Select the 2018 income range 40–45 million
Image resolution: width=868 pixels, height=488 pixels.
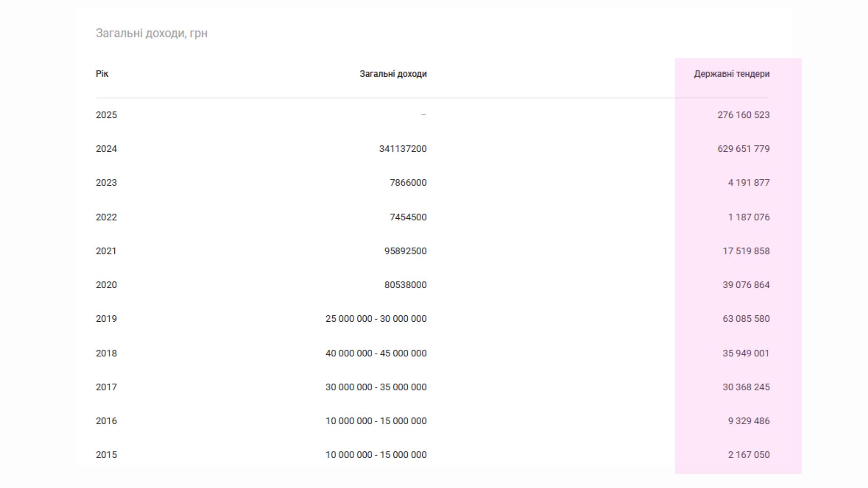[376, 353]
